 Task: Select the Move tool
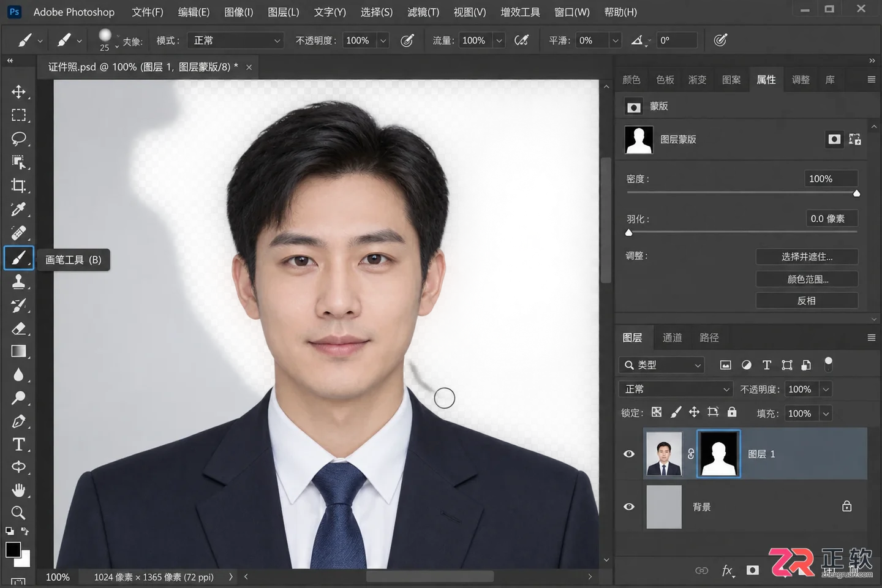(18, 92)
